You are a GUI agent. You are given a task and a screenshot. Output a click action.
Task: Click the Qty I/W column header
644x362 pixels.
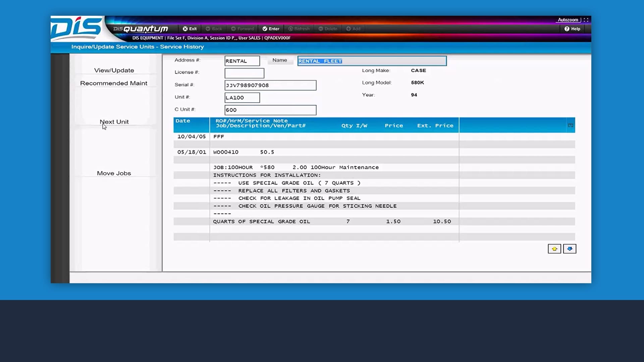354,126
